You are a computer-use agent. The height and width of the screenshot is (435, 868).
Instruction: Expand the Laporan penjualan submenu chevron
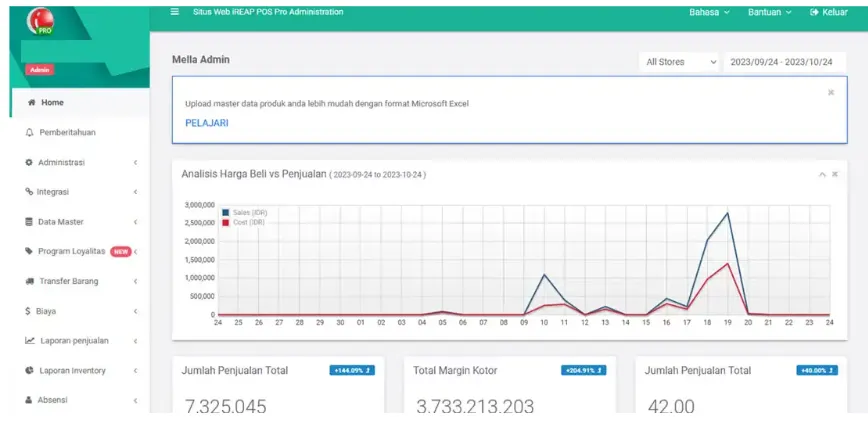coord(136,340)
